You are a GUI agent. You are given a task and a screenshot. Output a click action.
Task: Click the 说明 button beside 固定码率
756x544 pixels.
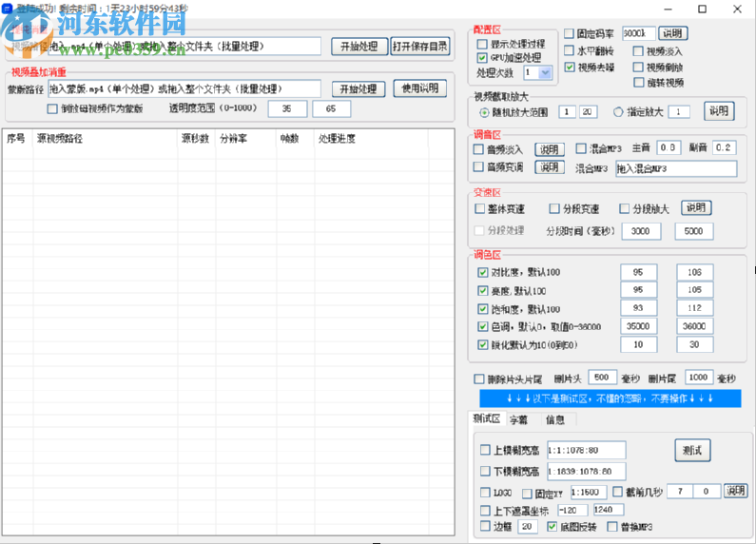pyautogui.click(x=671, y=33)
